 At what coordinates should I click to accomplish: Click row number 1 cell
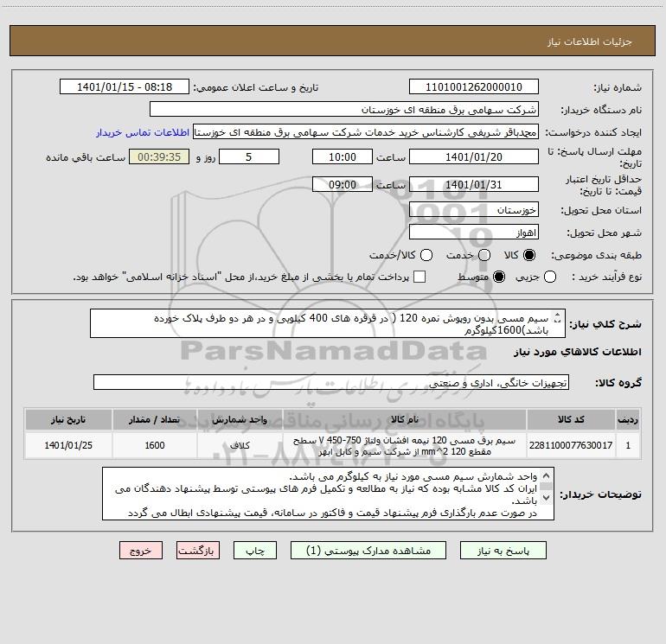tap(628, 445)
